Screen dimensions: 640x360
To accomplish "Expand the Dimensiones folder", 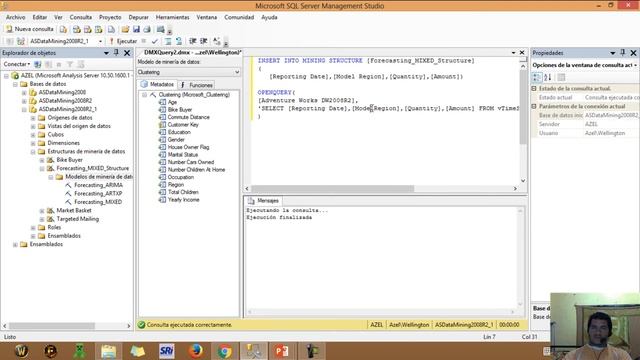I will coord(33,143).
